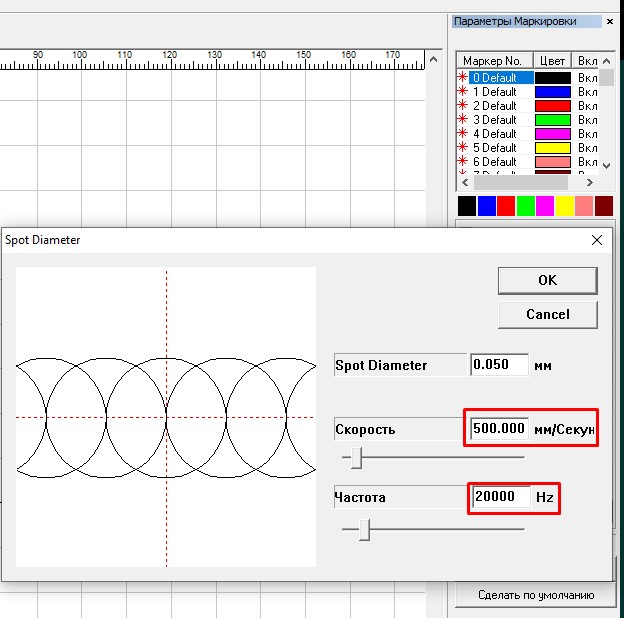The width and height of the screenshot is (624, 618).
Task: Click Сделать по умолчанию button
Action: pos(536,595)
